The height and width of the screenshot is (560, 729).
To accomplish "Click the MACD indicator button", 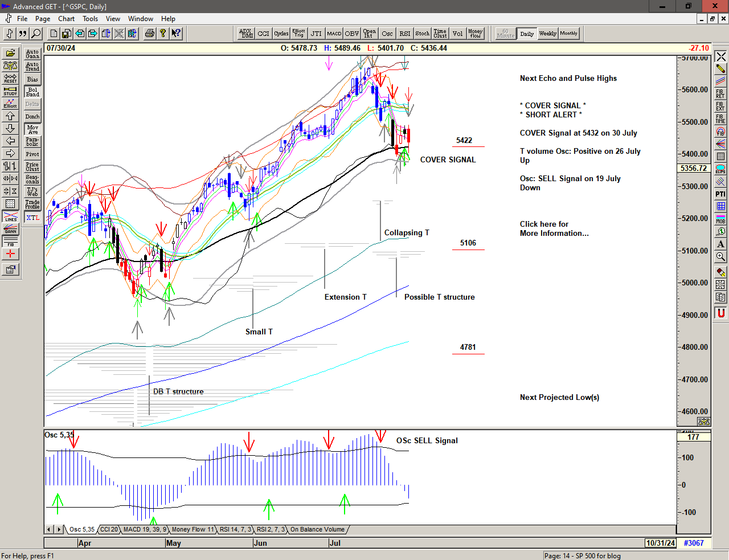I will coord(334,34).
